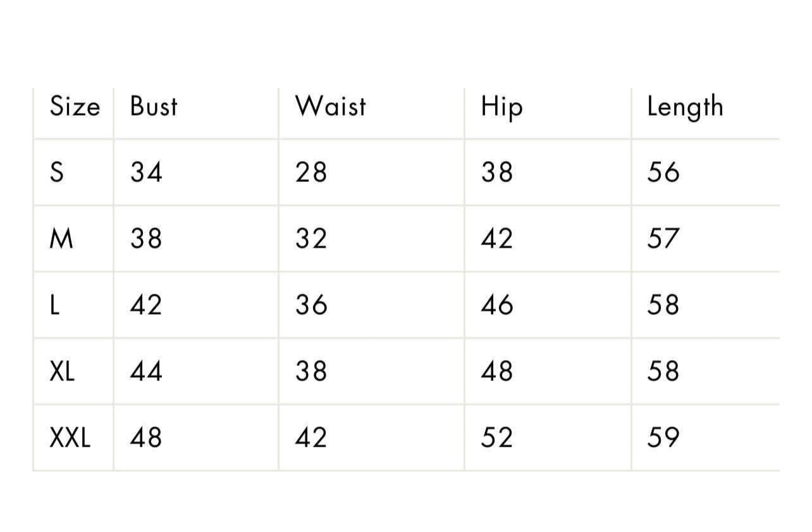Select the Length column header
Screen dimensions: 812x532
pyautogui.click(x=684, y=107)
